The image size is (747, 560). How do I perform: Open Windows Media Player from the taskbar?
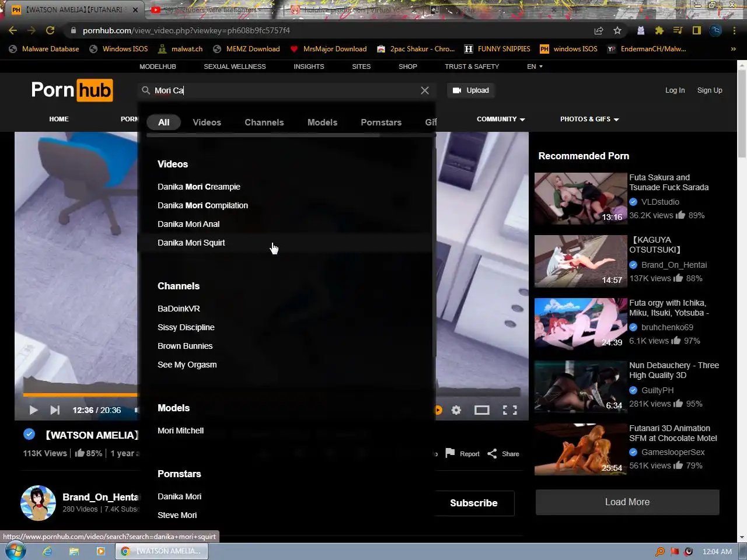click(100, 551)
